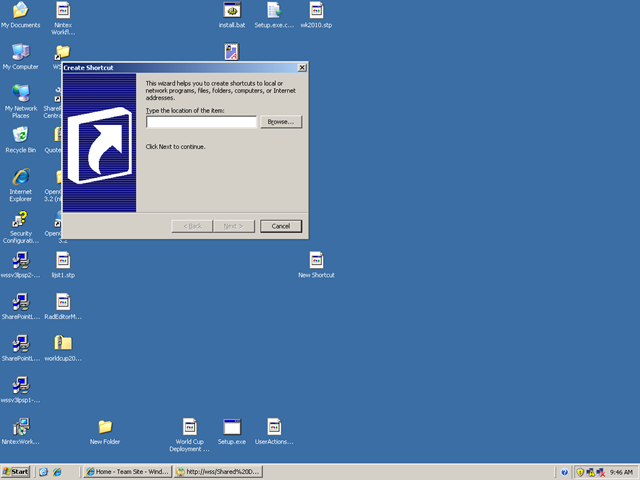
Task: Click Browse in Create Shortcut wizard
Action: click(281, 122)
